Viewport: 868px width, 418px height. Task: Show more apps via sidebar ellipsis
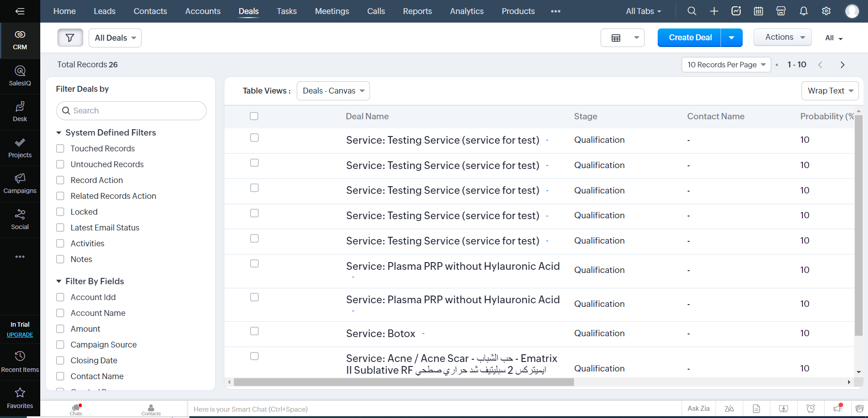point(20,257)
